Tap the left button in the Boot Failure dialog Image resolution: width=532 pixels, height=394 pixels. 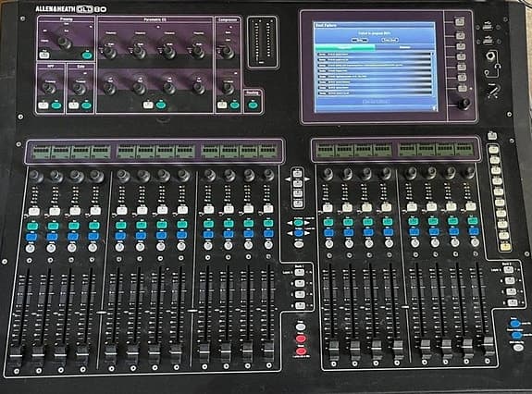359,40
